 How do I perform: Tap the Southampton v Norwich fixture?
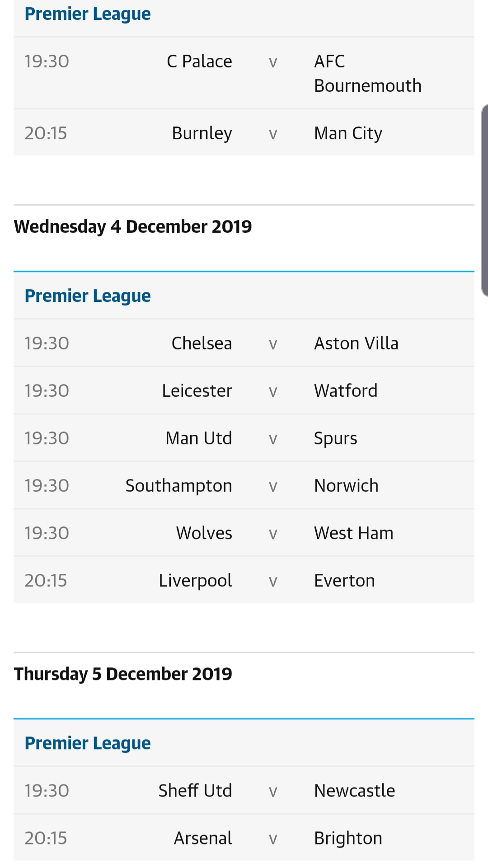(x=244, y=486)
